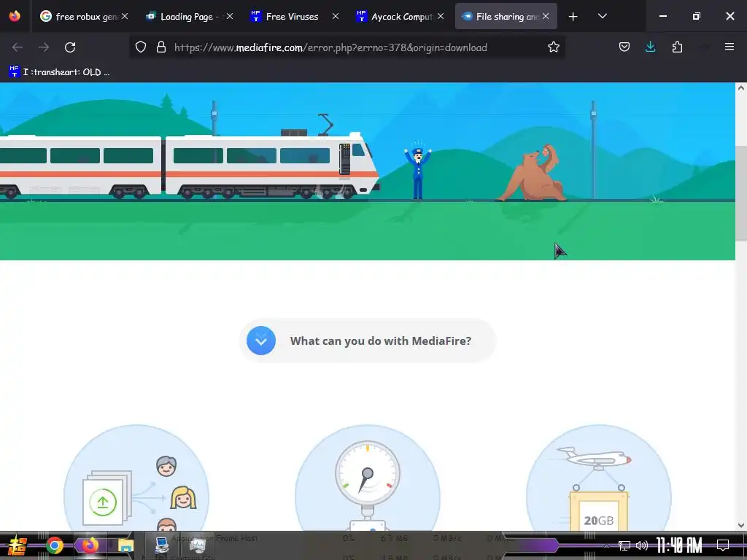The image size is (747, 560).
Task: Close the 'free robux gen' tab
Action: pos(125,16)
